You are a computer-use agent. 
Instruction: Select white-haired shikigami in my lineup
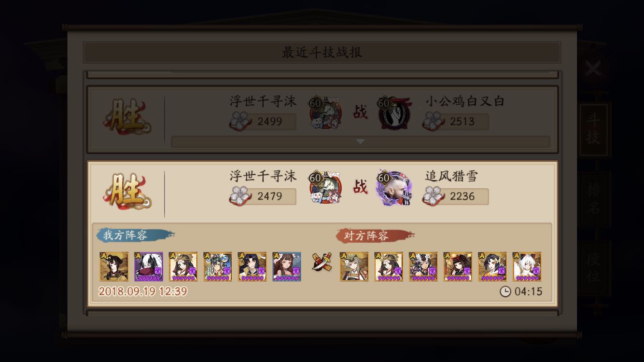148,266
